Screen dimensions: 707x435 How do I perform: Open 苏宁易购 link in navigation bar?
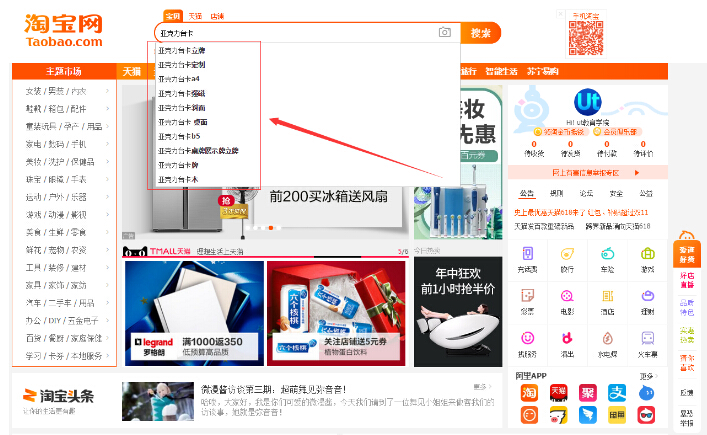point(543,71)
